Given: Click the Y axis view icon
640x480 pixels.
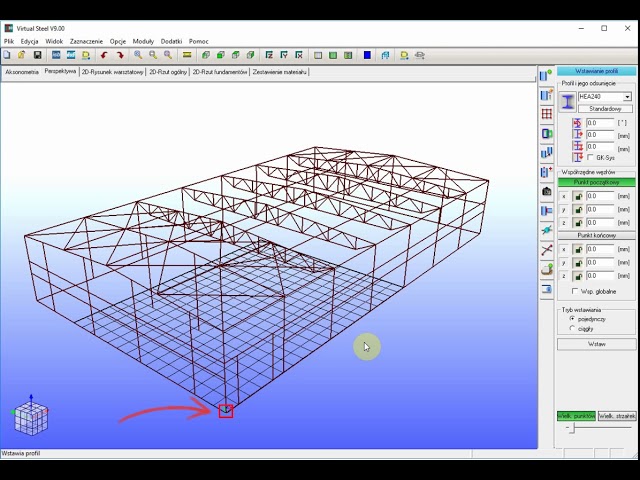Looking at the screenshot, I should (x=284, y=55).
